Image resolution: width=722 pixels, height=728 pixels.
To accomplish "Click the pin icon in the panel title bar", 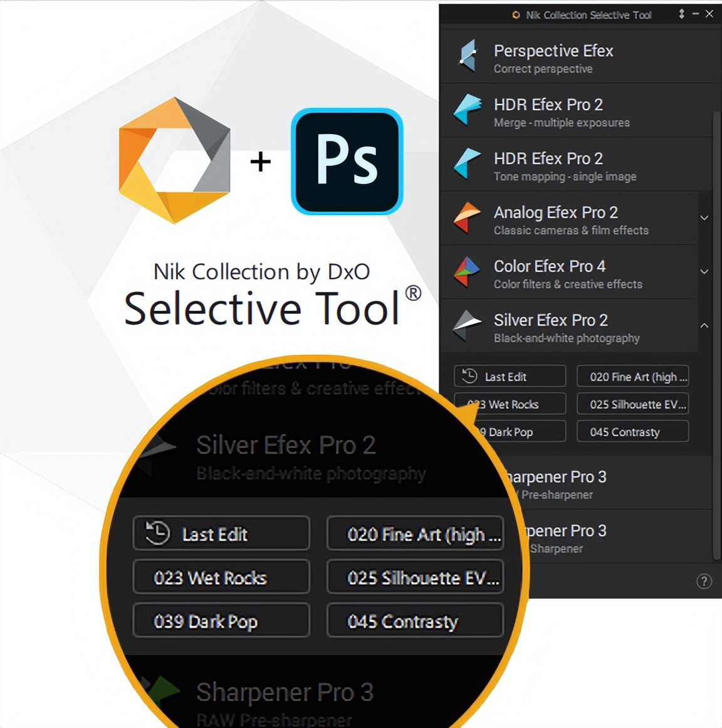I will pos(681,14).
